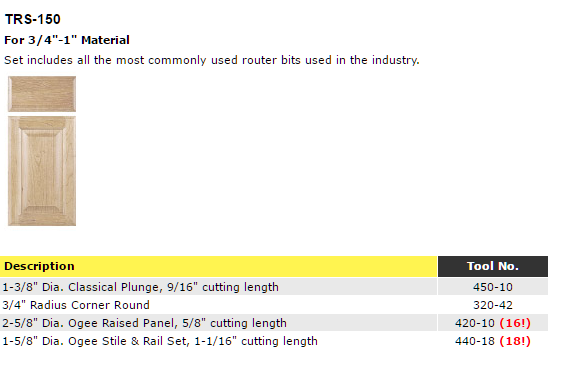The image size is (569, 371).
Task: Click the red (16!) note marker
Action: (515, 323)
